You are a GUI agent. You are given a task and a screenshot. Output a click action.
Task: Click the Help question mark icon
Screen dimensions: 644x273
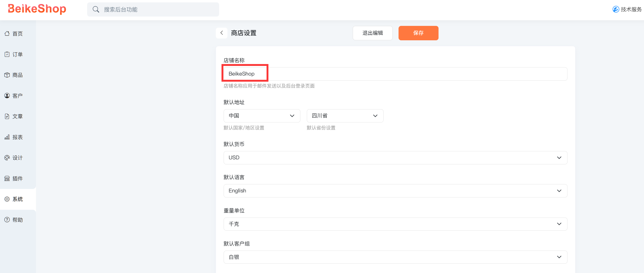coord(7,220)
